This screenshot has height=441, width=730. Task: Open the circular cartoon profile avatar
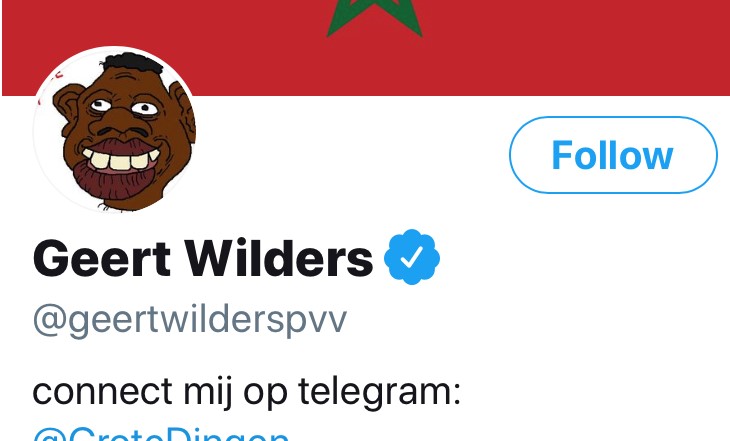pyautogui.click(x=114, y=130)
